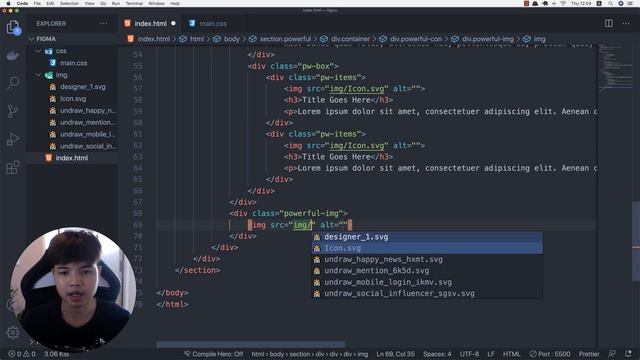640x360 pixels.
Task: Choose designer_1.svg from autocomplete list
Action: pyautogui.click(x=427, y=237)
